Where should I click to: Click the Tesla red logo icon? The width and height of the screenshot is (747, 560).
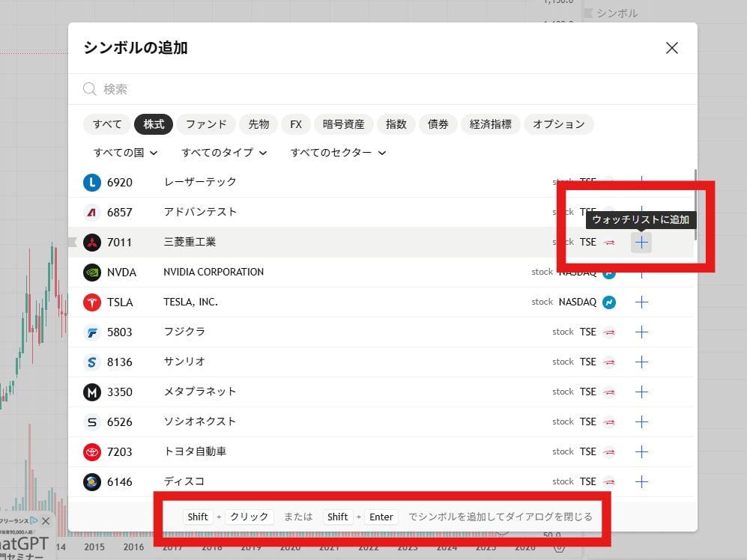pyautogui.click(x=92, y=302)
